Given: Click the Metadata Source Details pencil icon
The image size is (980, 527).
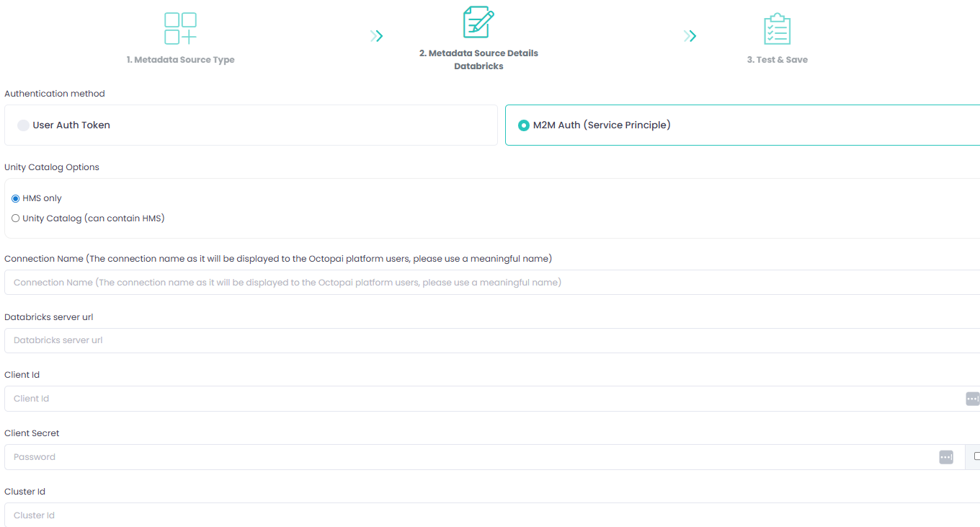Looking at the screenshot, I should [478, 22].
